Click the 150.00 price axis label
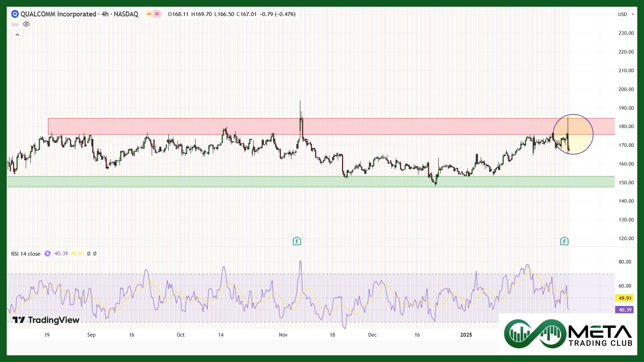 tap(626, 183)
